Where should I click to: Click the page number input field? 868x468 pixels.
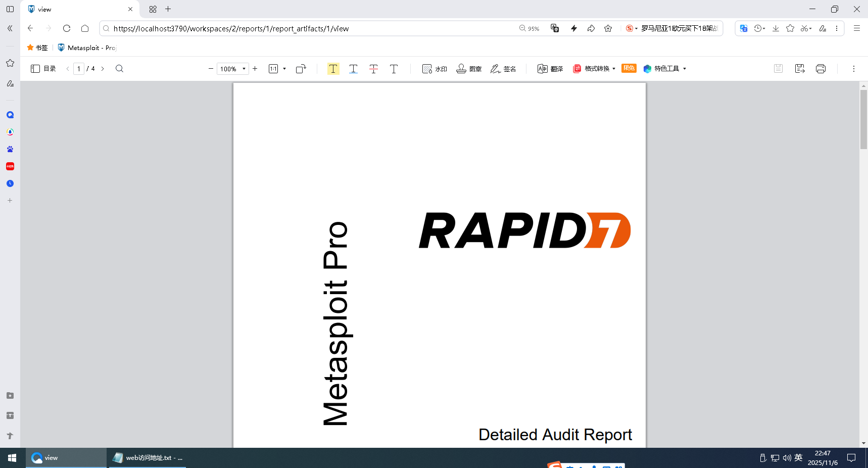click(79, 69)
